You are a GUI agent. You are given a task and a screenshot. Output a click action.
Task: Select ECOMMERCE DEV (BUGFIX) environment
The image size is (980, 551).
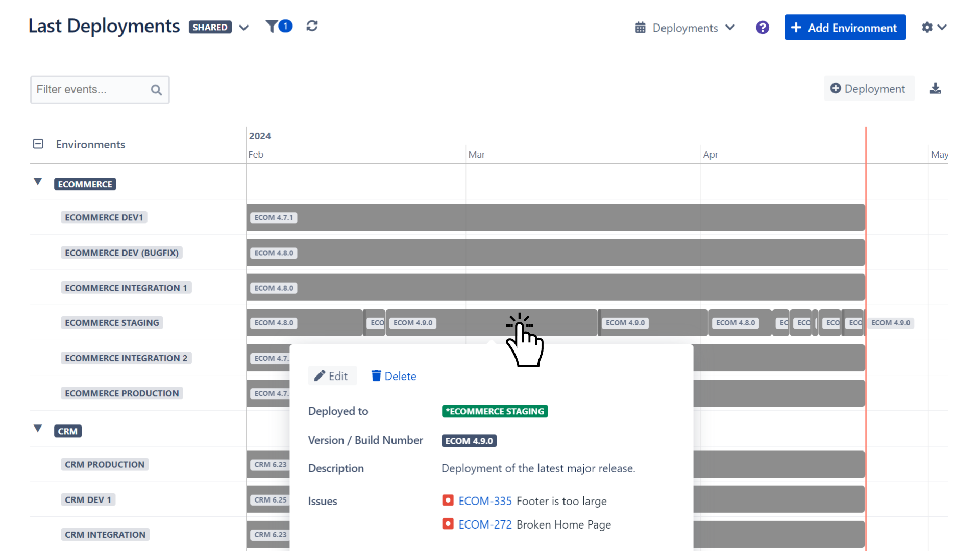click(x=121, y=253)
